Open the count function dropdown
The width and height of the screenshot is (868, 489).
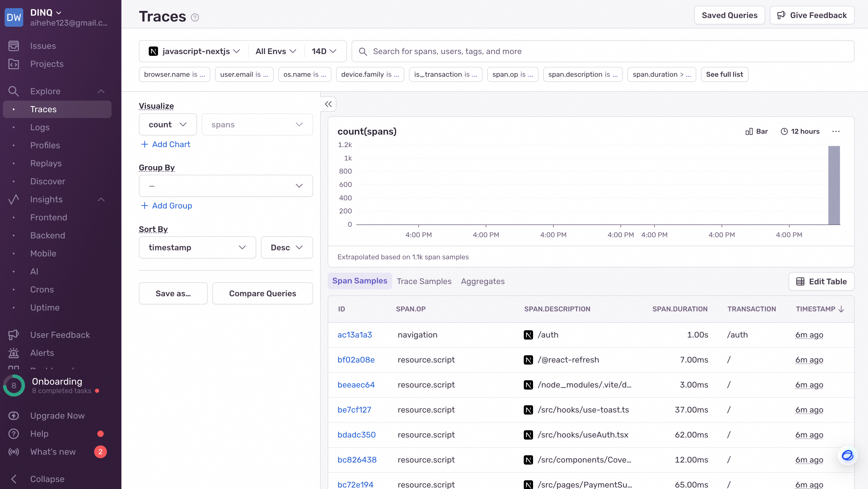168,124
